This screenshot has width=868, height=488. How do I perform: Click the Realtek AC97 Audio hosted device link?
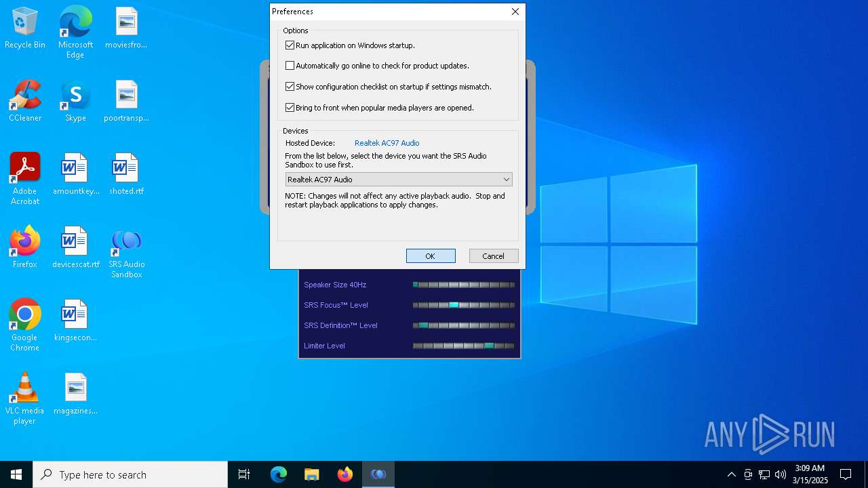point(387,143)
